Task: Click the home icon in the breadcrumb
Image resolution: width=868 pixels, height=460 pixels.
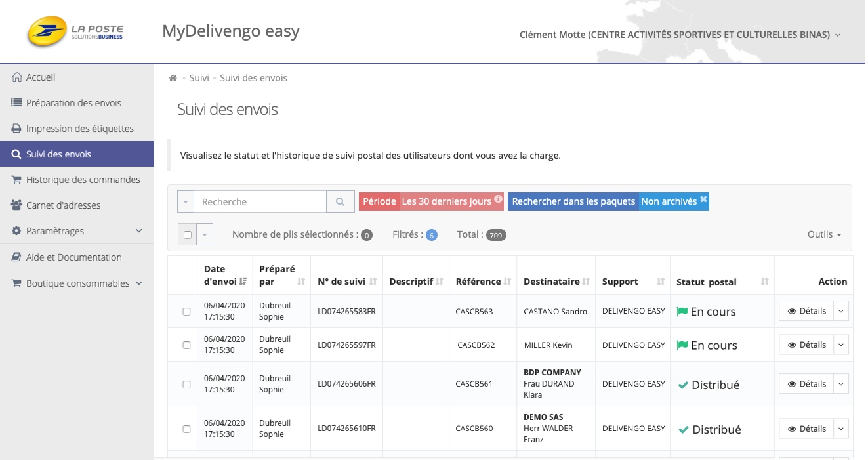Action: 173,78
